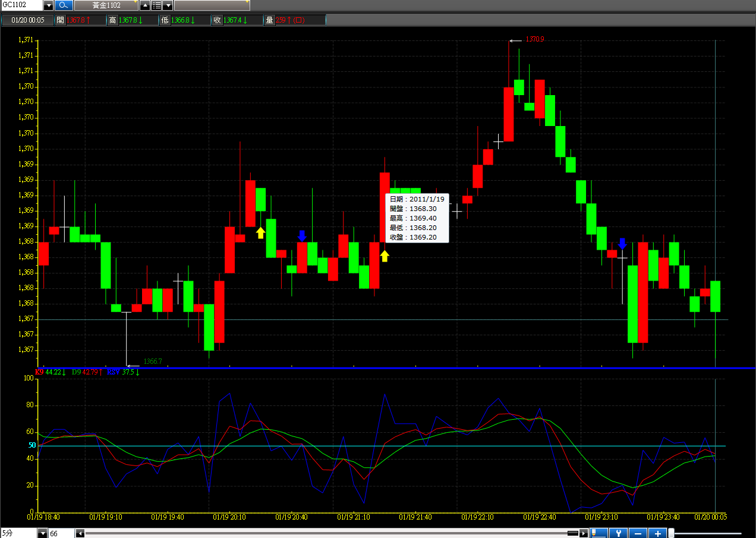Open the symbol list icon

[156, 5]
